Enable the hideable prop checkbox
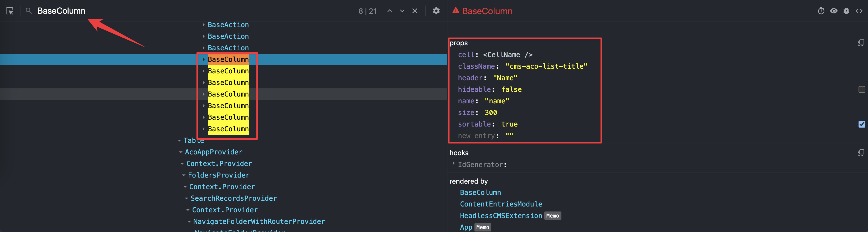The image size is (868, 232). (862, 89)
